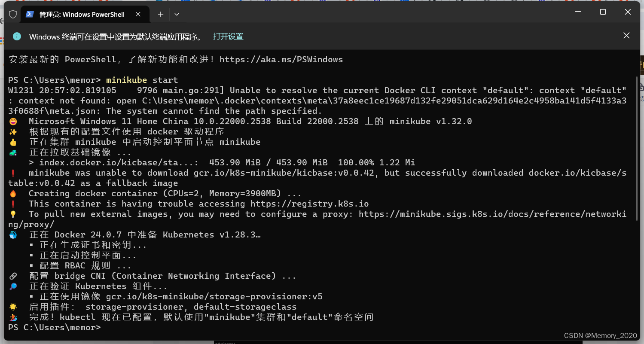The image size is (644, 344).
Task: Click the PowerShell icon in the tab
Action: (x=30, y=14)
